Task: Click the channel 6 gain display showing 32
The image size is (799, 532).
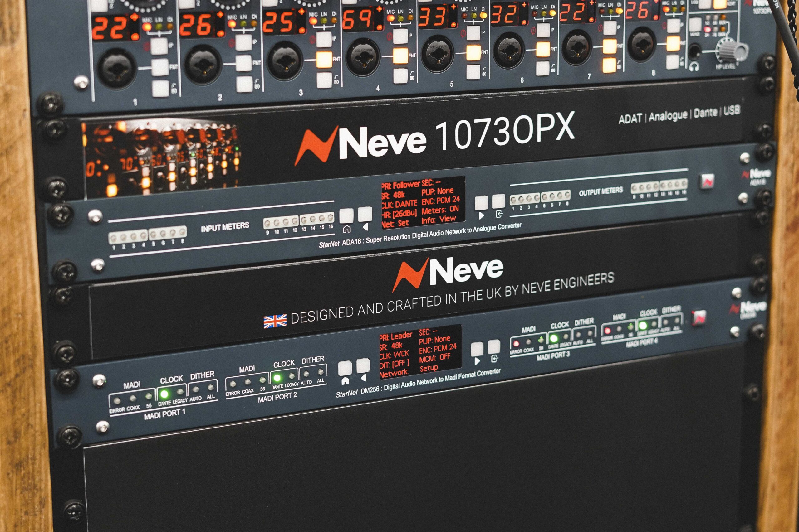Action: pyautogui.click(x=509, y=14)
